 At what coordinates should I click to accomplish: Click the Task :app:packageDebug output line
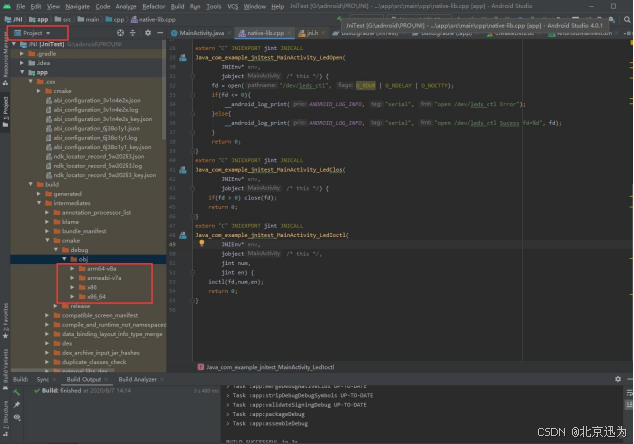pos(266,414)
